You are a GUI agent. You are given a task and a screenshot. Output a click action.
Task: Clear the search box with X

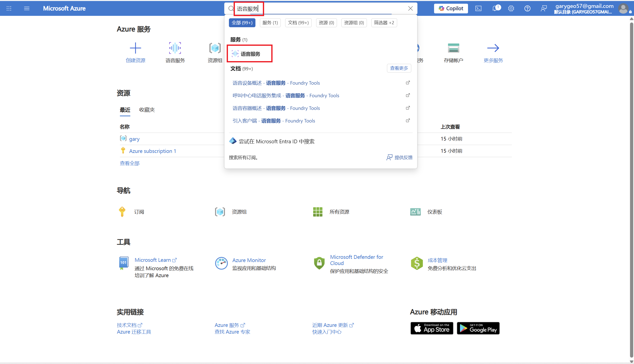coord(411,8)
